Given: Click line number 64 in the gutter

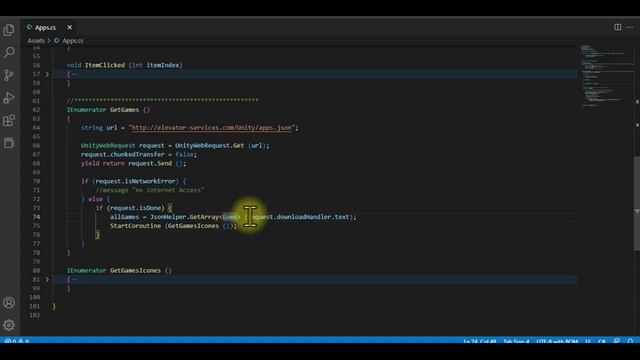Looking at the screenshot, I should click(36, 128).
